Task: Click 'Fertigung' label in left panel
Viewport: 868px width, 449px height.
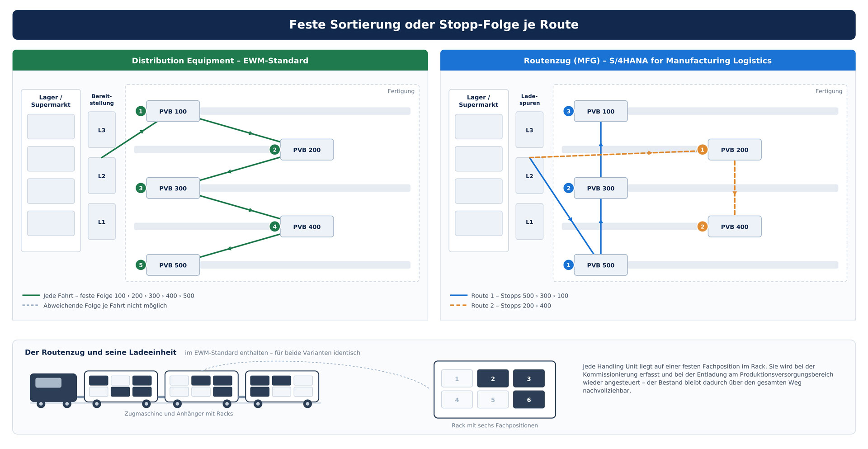Action: [x=401, y=91]
